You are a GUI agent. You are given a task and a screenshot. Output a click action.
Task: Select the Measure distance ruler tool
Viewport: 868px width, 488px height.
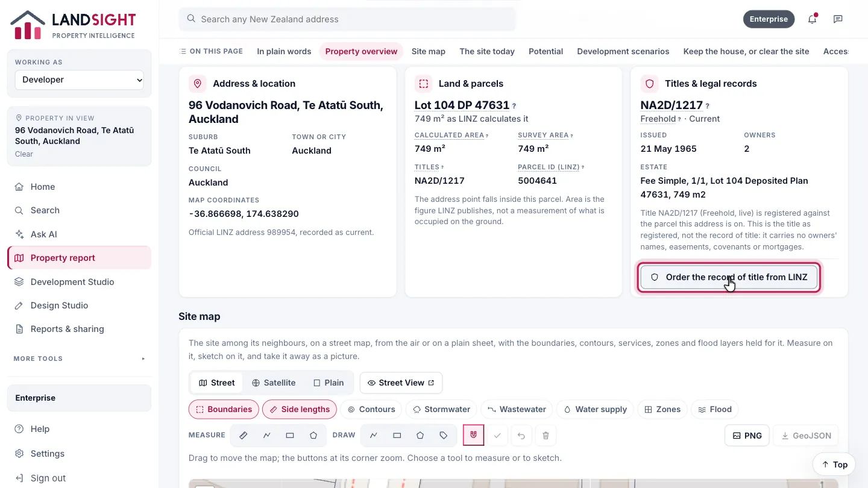point(244,436)
